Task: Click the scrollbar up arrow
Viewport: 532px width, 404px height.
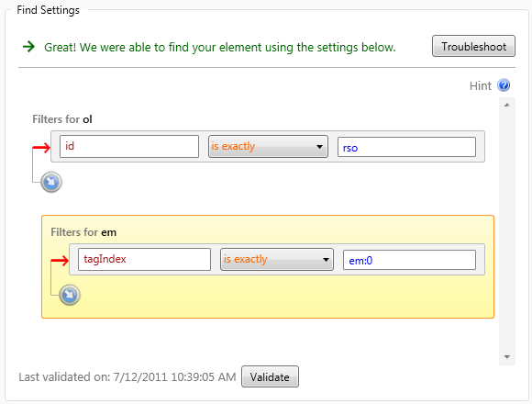Action: tap(507, 105)
